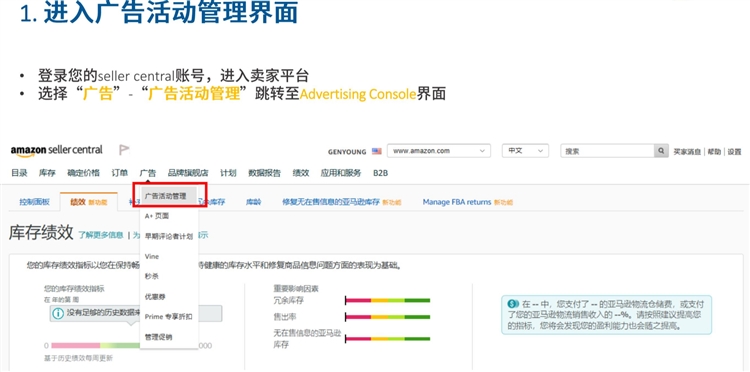750x372 pixels.
Task: Click the 帮助 link
Action: (x=714, y=151)
